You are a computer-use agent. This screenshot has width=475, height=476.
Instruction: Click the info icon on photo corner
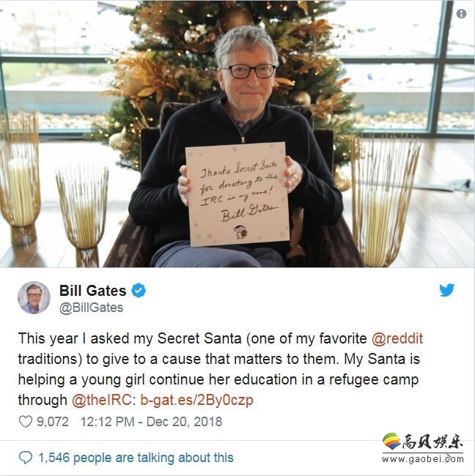coord(461,14)
